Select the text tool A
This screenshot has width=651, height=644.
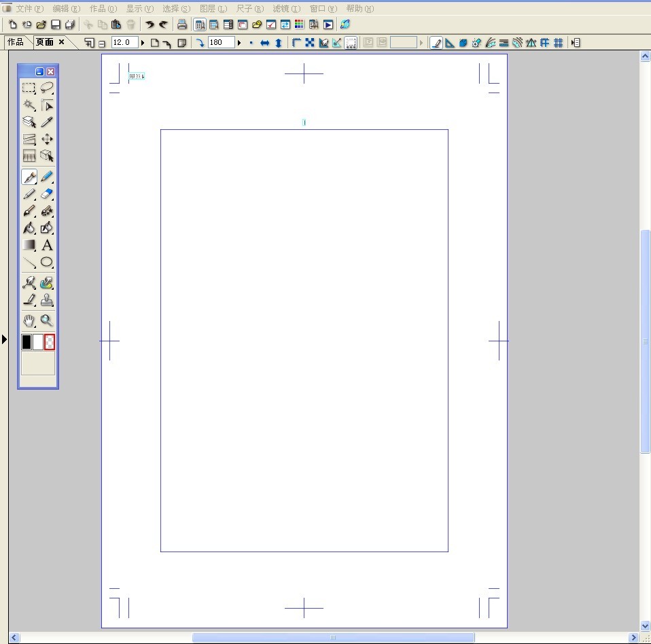click(47, 245)
